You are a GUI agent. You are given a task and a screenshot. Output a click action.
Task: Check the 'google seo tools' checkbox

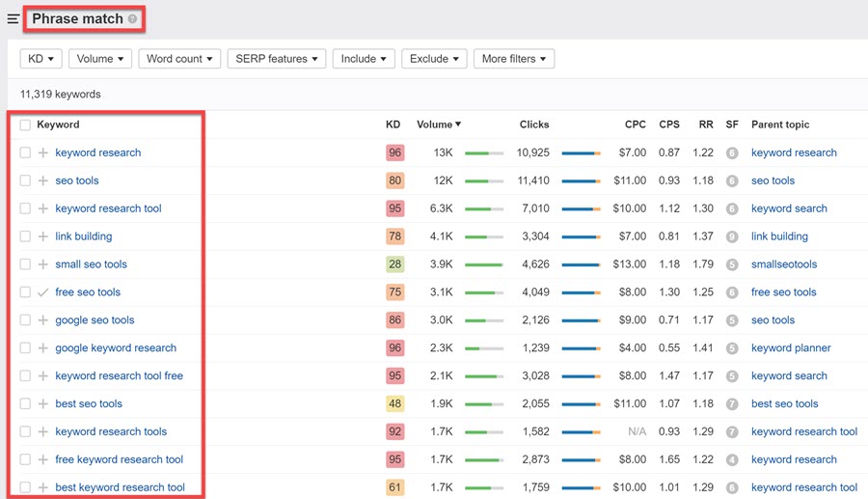[25, 320]
